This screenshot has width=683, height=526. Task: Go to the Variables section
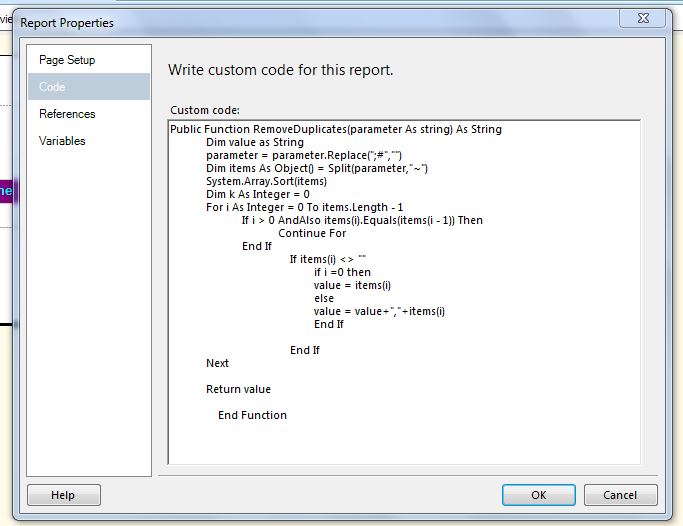pyautogui.click(x=62, y=141)
